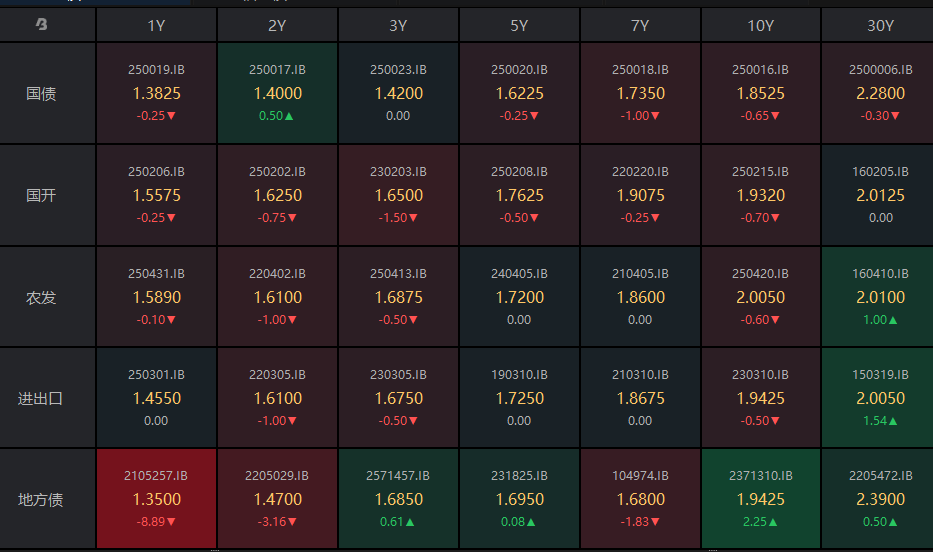Image resolution: width=933 pixels, height=552 pixels.
Task: Select the 农发 row label
Action: click(x=41, y=297)
